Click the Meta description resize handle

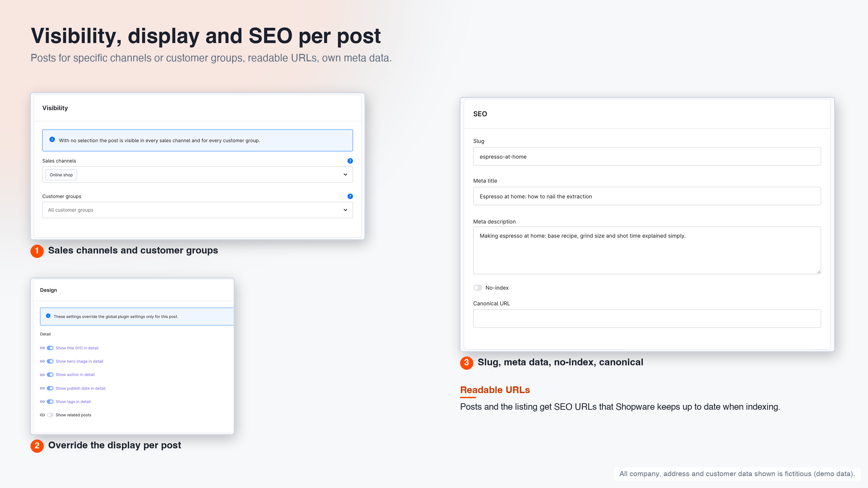point(818,271)
